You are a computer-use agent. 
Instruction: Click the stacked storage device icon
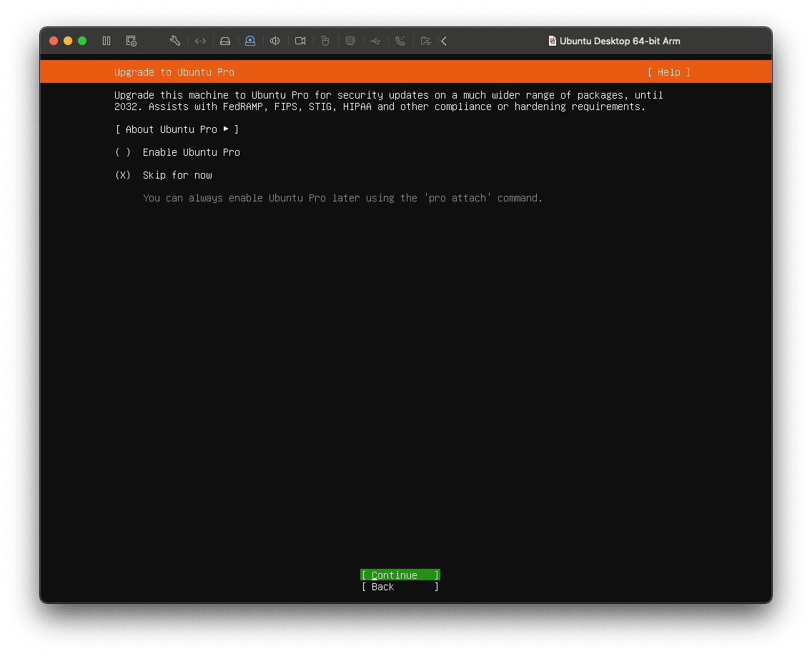(x=350, y=41)
